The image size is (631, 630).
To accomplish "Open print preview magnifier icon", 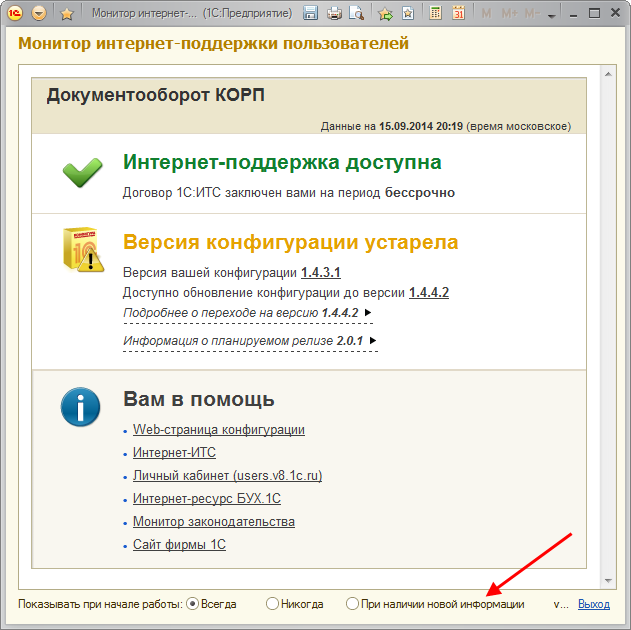I will click(357, 14).
